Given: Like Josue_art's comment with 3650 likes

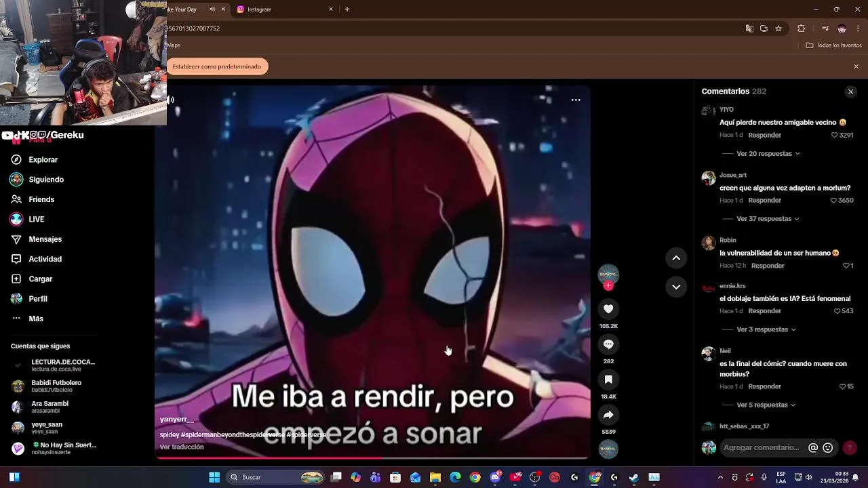Looking at the screenshot, I should coord(834,201).
